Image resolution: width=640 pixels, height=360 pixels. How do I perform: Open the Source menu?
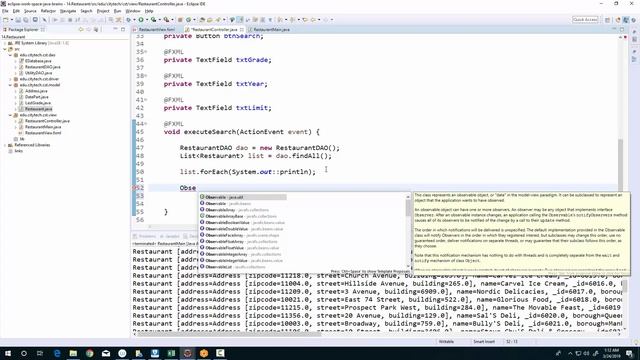click(x=30, y=11)
